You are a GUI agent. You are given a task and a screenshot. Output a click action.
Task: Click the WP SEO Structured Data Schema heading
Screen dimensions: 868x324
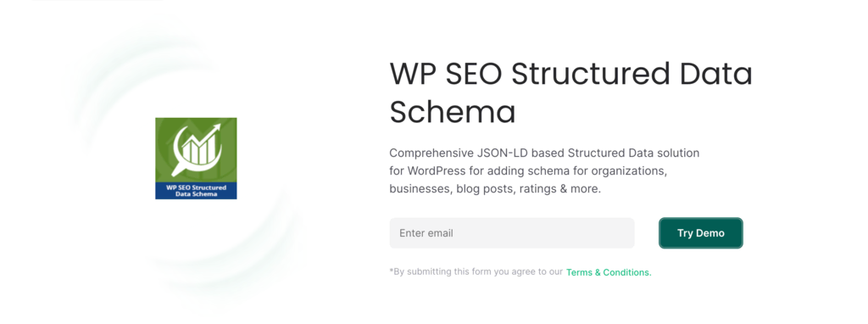tap(570, 93)
